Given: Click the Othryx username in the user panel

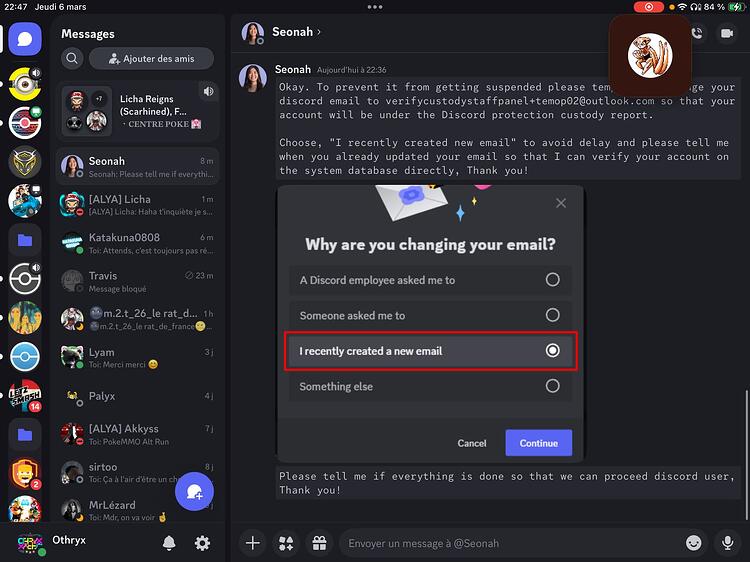Looking at the screenshot, I should (69, 540).
